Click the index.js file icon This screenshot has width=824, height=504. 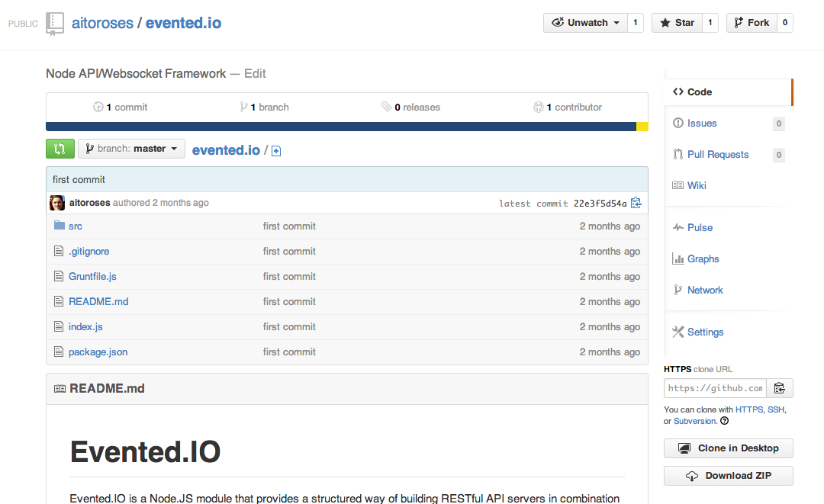tap(59, 326)
